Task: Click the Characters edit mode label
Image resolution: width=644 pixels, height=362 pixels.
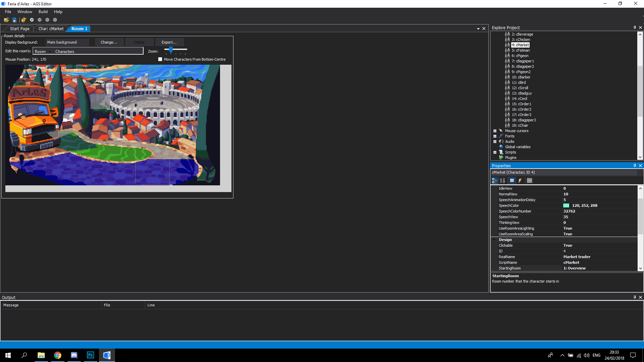Action: 65,52
